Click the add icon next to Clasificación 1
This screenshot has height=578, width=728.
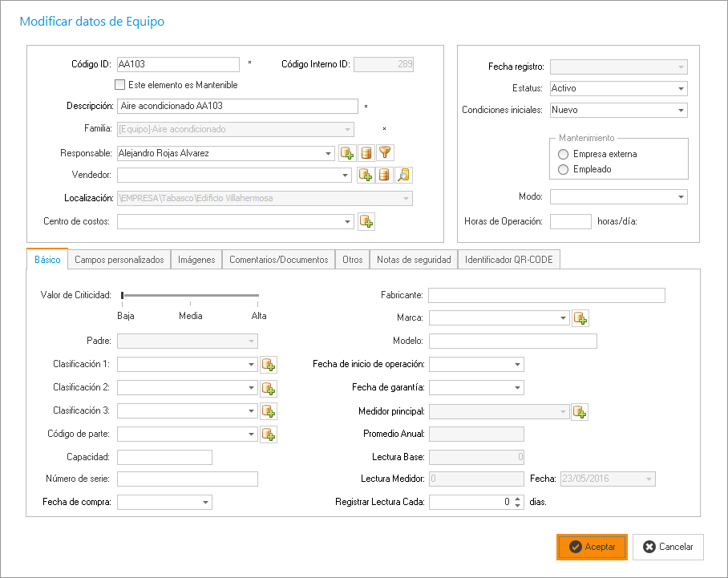tap(269, 366)
